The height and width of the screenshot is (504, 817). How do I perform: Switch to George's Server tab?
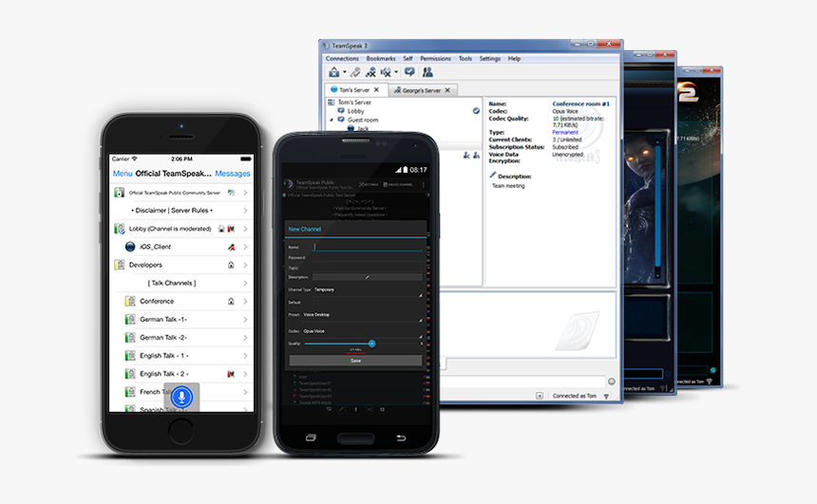tap(422, 90)
